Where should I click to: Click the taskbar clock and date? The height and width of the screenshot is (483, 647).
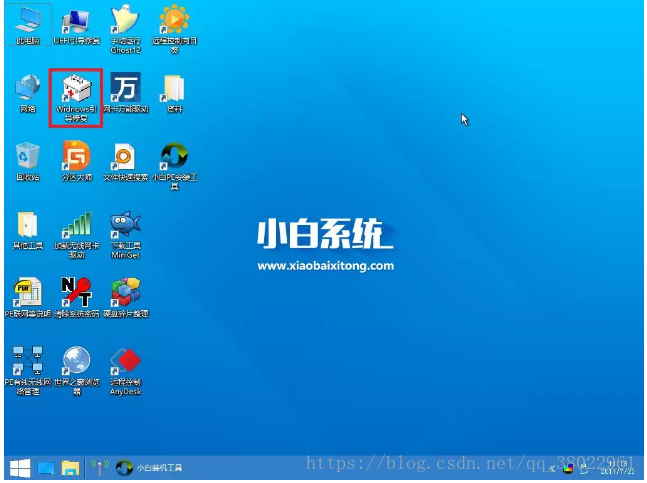tap(617, 468)
